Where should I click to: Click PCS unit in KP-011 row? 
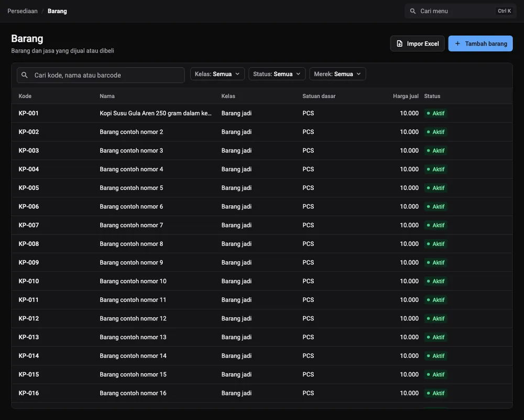[x=308, y=300]
